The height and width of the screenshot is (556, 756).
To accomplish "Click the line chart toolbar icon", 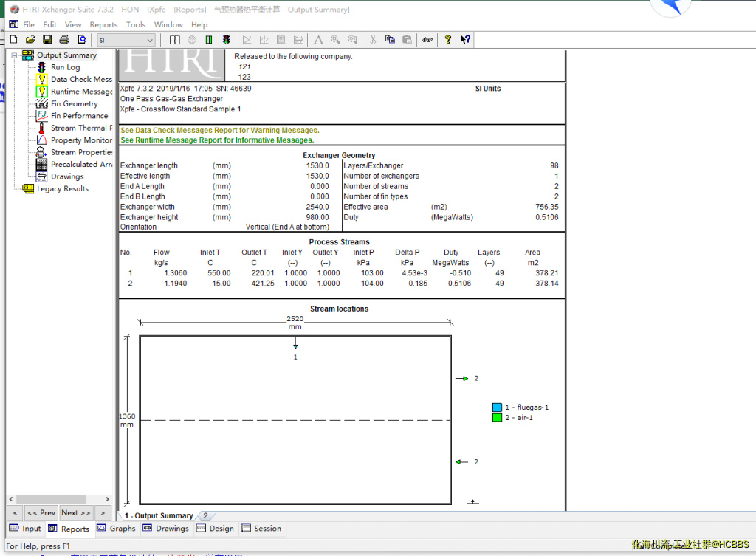I will 264,40.
